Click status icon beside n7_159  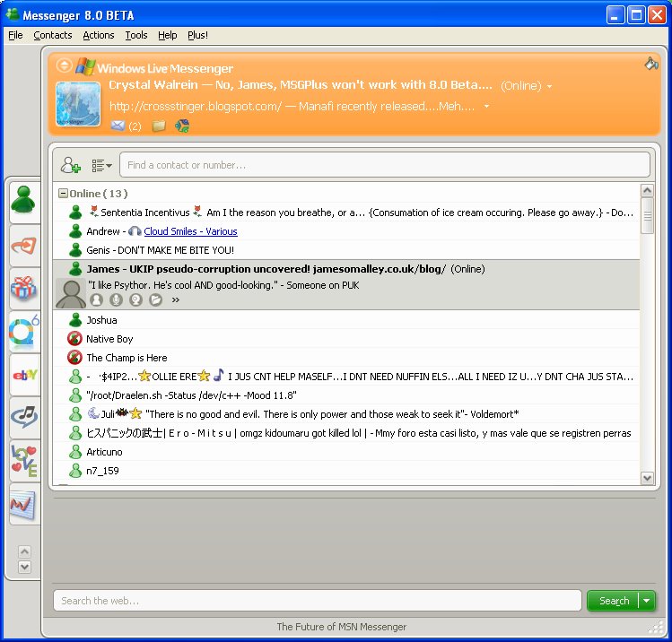click(75, 470)
